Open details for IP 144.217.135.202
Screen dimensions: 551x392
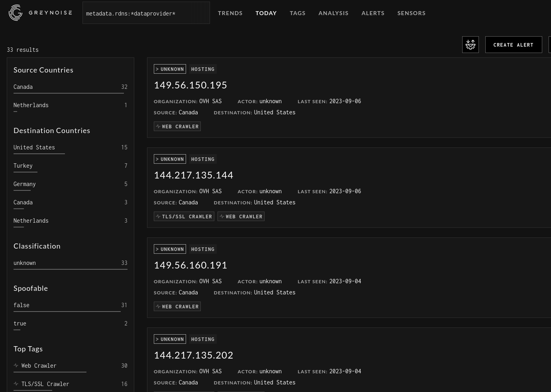pos(194,355)
